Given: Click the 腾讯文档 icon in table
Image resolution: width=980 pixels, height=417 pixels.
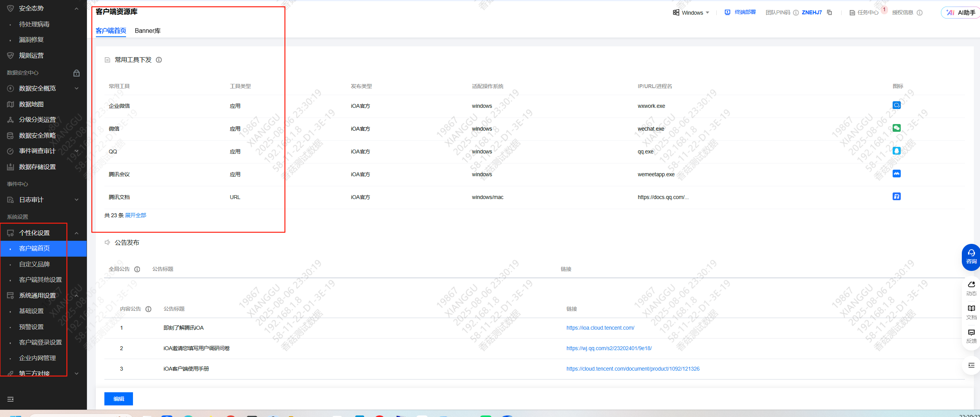Looking at the screenshot, I should pyautogui.click(x=896, y=196).
